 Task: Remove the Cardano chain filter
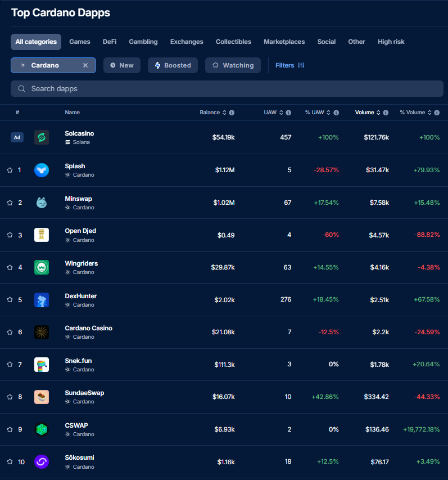click(x=85, y=65)
